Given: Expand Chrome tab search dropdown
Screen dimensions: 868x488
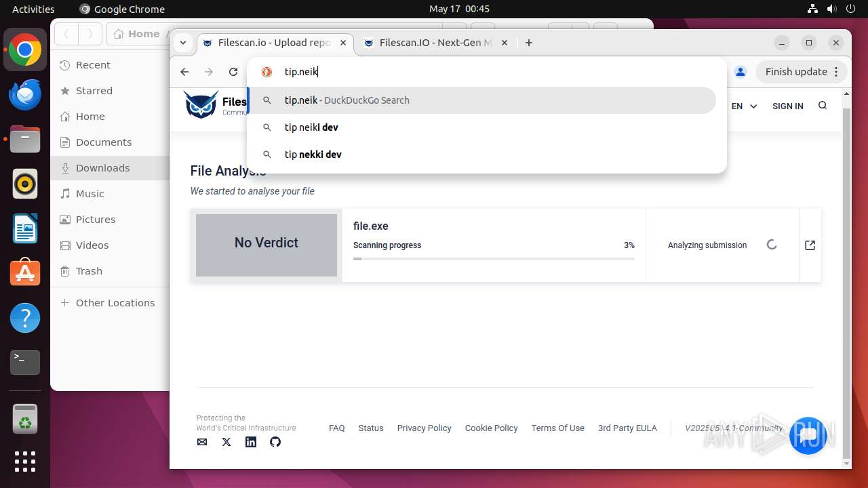Looking at the screenshot, I should pos(183,43).
